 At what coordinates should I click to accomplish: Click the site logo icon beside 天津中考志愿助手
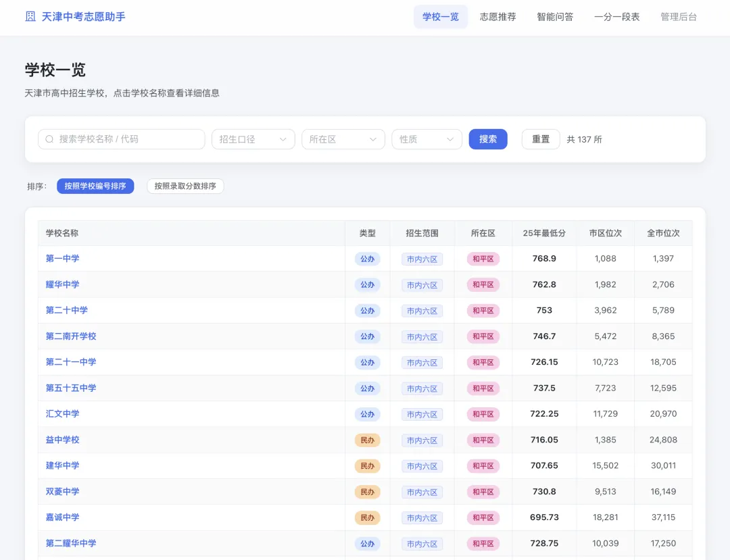click(30, 17)
